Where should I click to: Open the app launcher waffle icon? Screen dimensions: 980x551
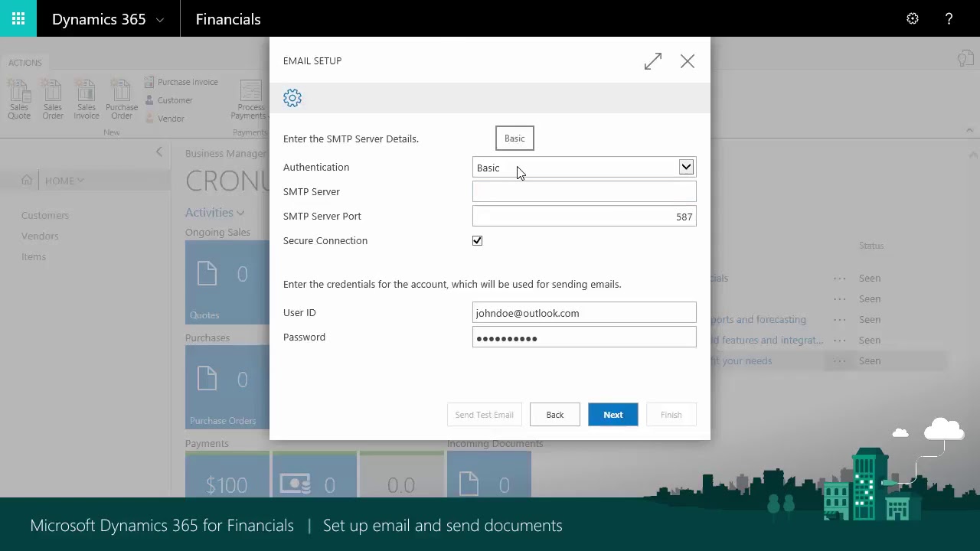coord(18,18)
